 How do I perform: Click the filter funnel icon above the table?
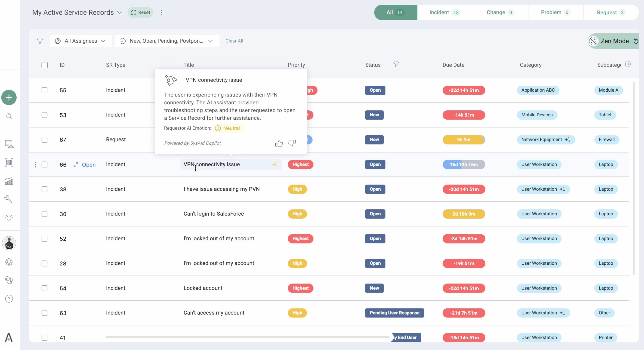40,41
